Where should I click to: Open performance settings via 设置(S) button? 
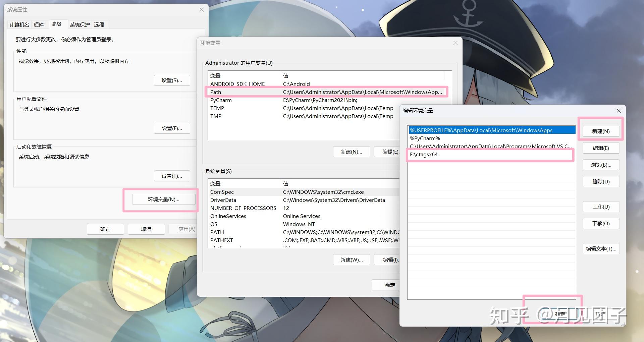[x=172, y=80]
